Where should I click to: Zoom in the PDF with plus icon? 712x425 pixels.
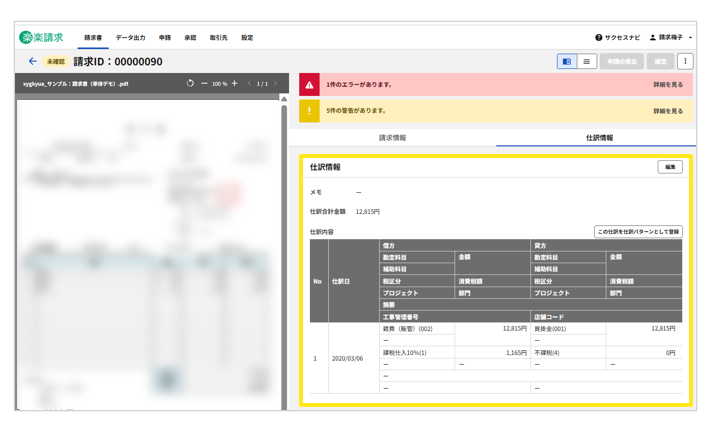(x=235, y=84)
